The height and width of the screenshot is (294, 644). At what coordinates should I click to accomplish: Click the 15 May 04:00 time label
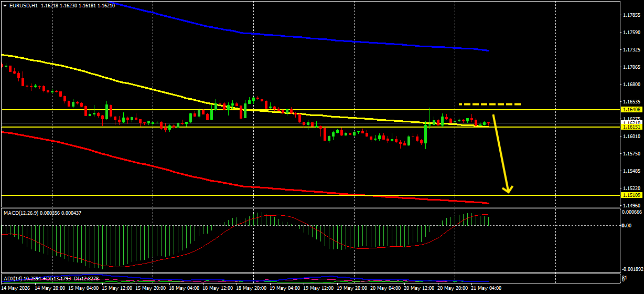84,288
